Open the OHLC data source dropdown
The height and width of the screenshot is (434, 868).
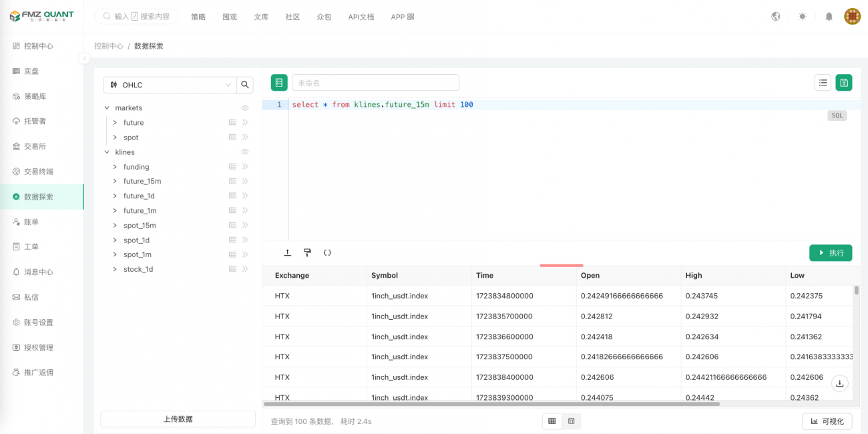point(170,85)
